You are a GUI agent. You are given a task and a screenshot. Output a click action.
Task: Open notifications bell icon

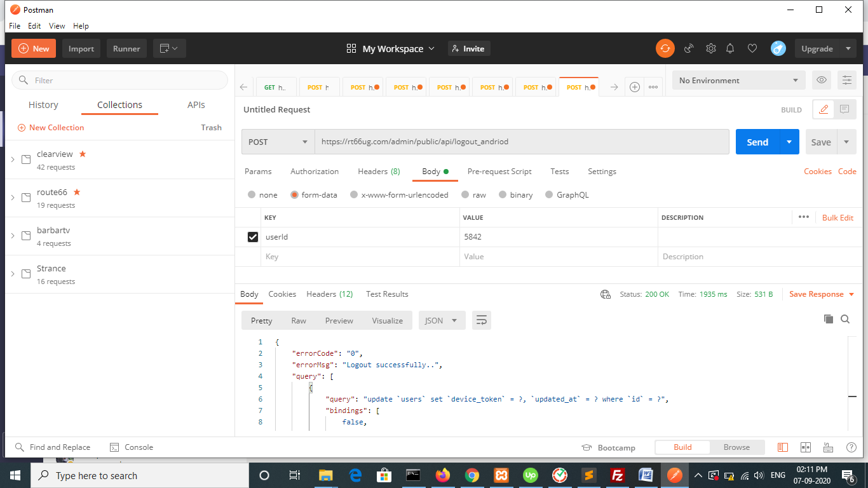point(731,48)
